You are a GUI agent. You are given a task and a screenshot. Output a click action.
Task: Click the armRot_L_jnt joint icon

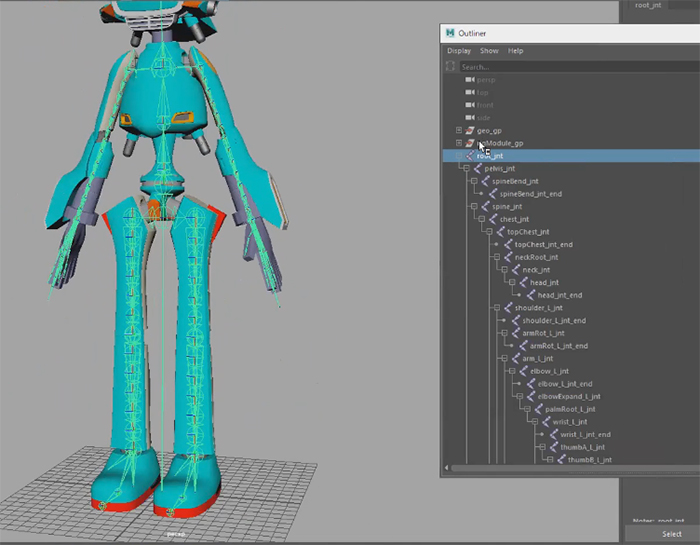tap(516, 333)
